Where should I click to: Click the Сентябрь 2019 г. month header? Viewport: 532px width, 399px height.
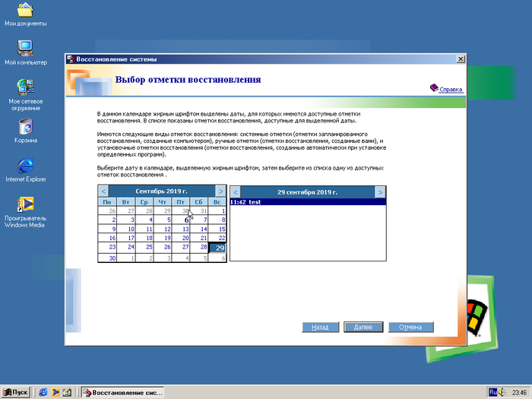[161, 192]
